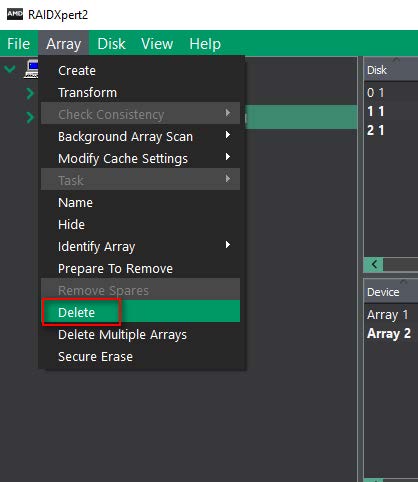This screenshot has height=482, width=418.
Task: Click the Device column header
Action: tap(391, 292)
